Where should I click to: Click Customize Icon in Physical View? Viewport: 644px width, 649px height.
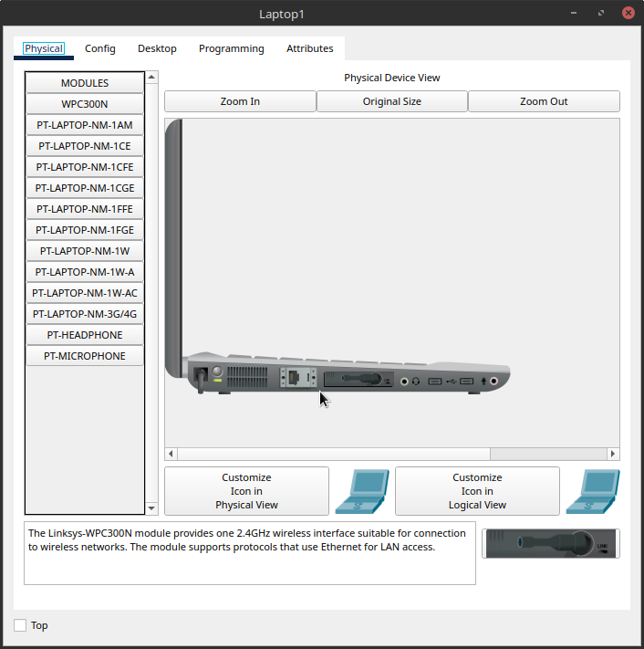click(246, 491)
